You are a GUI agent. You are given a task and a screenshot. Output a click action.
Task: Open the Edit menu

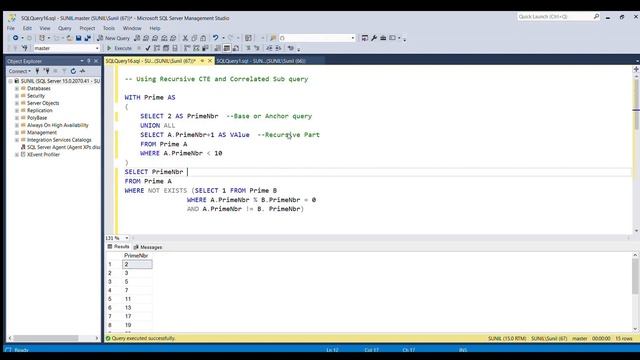pyautogui.click(x=27, y=28)
